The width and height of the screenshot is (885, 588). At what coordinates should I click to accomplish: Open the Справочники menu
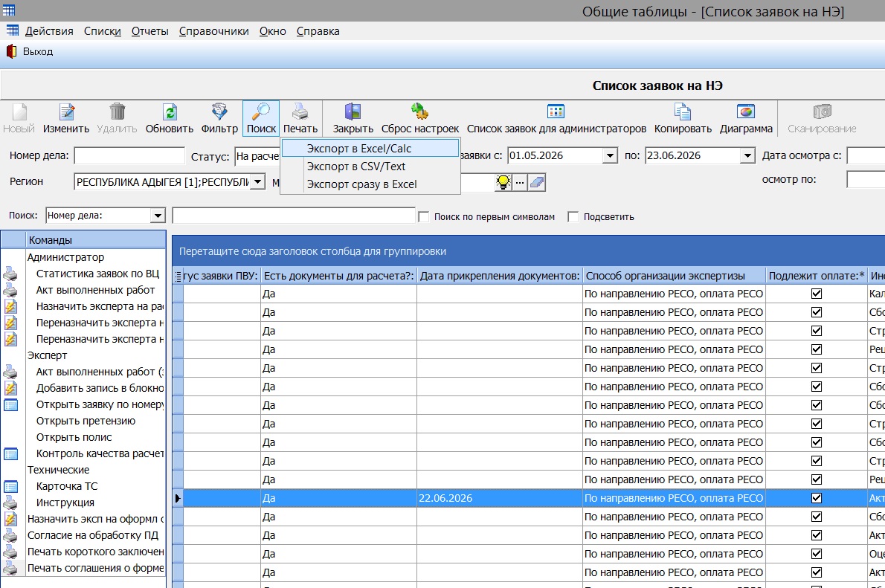click(214, 31)
